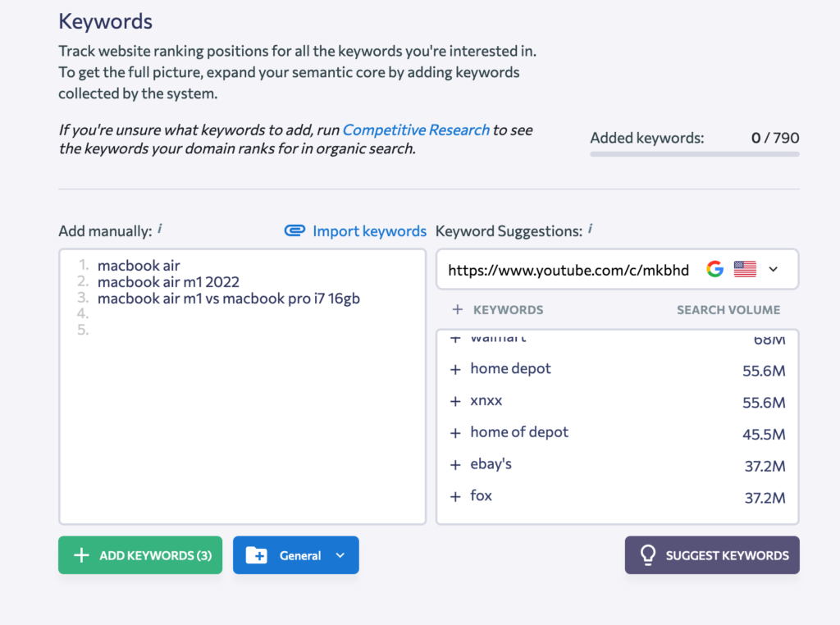Click the General folder-plus icon
Viewport: 840px width, 625px height.
257,555
